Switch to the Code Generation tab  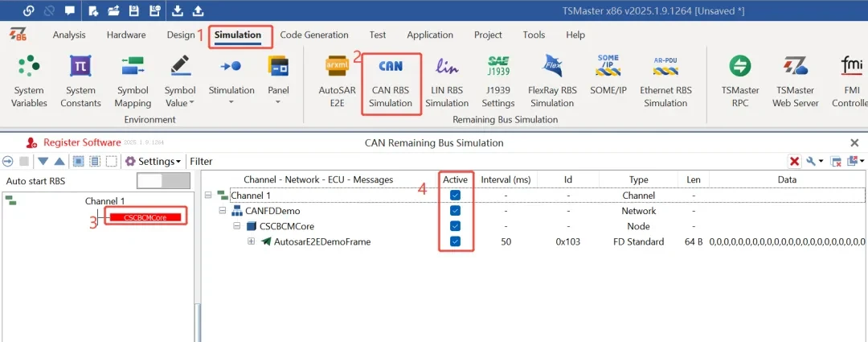tap(314, 35)
